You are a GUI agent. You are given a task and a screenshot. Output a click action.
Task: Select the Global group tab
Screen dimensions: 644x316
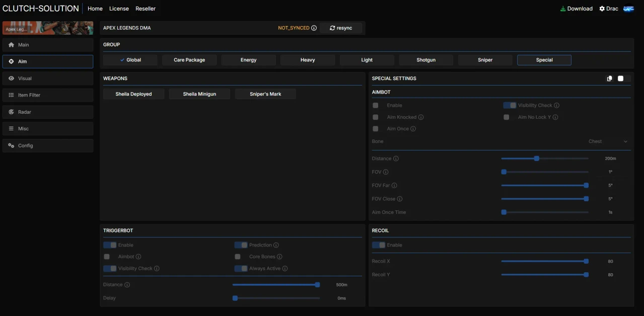[130, 60]
